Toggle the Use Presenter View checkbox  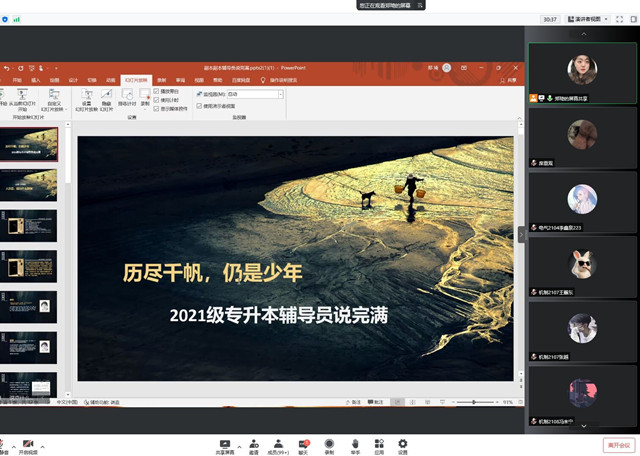click(x=199, y=106)
